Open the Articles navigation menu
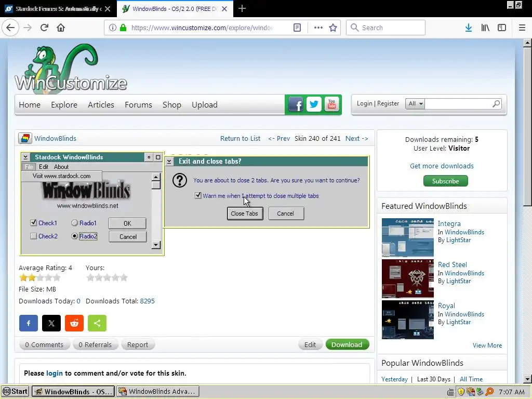 click(101, 105)
